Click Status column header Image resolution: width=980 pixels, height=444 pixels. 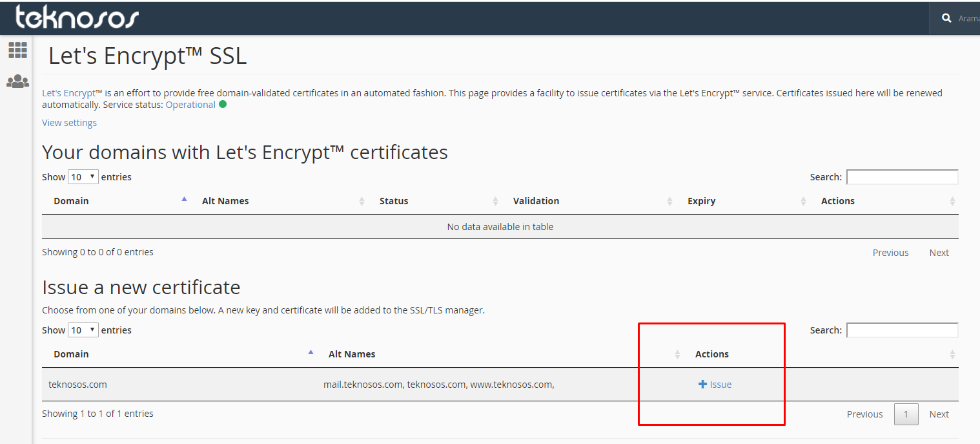394,201
